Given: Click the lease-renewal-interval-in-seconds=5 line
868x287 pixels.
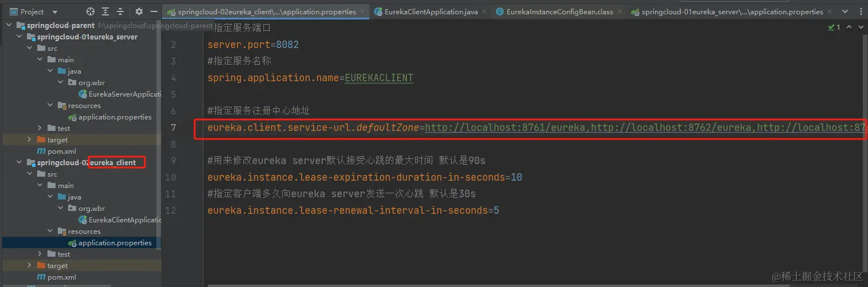Looking at the screenshot, I should click(x=353, y=210).
